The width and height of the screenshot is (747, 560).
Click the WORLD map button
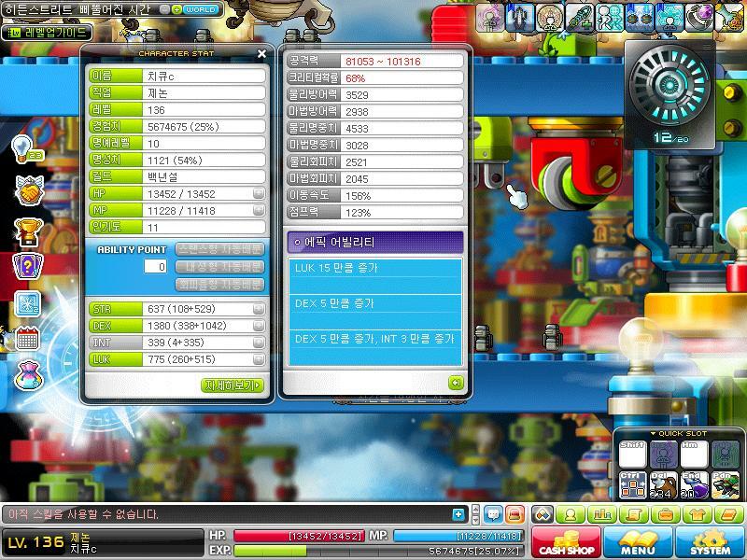tap(201, 9)
